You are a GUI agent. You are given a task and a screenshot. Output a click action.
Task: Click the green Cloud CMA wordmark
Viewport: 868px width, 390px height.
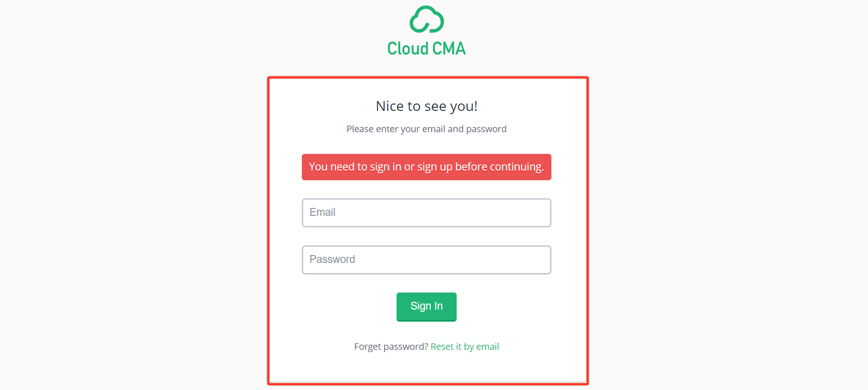tap(426, 49)
